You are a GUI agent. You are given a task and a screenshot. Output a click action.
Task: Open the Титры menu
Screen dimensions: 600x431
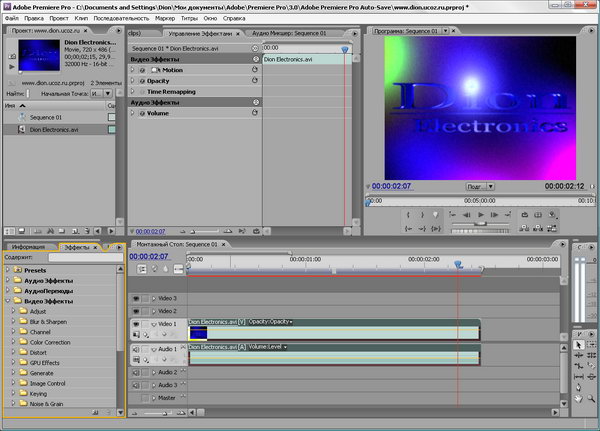189,18
